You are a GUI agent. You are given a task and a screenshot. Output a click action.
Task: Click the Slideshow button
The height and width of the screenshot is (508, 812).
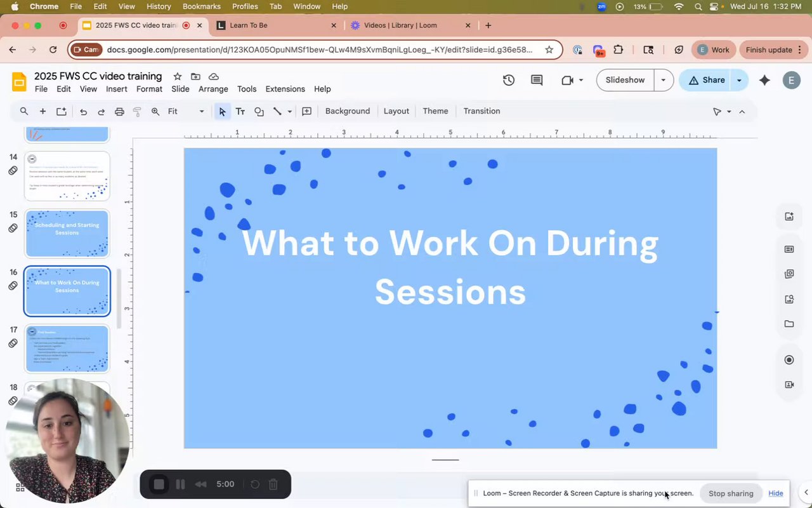(x=625, y=80)
